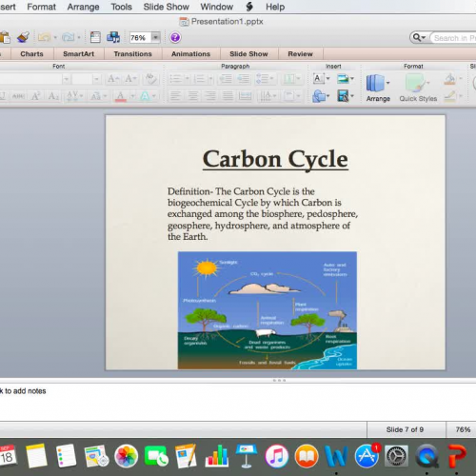Image resolution: width=476 pixels, height=476 pixels.
Task: Select the Carbon Cycle title text
Action: coord(275,159)
